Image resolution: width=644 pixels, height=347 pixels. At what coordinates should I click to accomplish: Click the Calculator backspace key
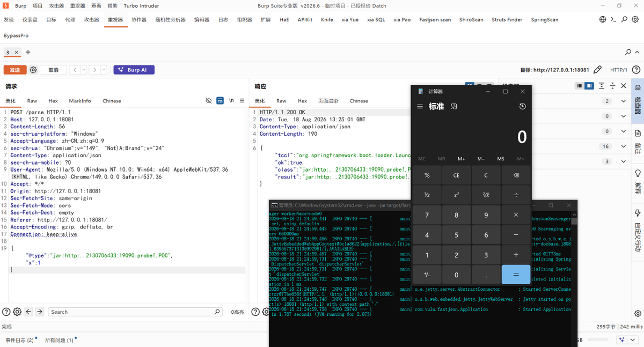[516, 175]
